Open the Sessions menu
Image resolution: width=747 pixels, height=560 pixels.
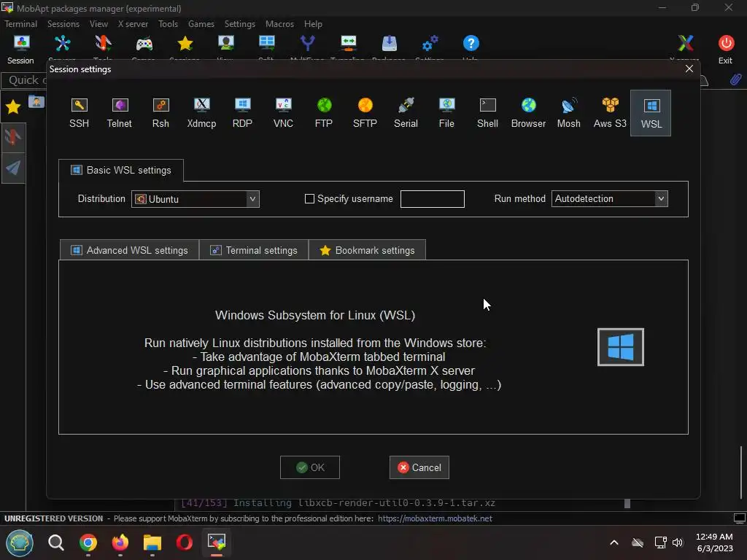click(x=63, y=24)
